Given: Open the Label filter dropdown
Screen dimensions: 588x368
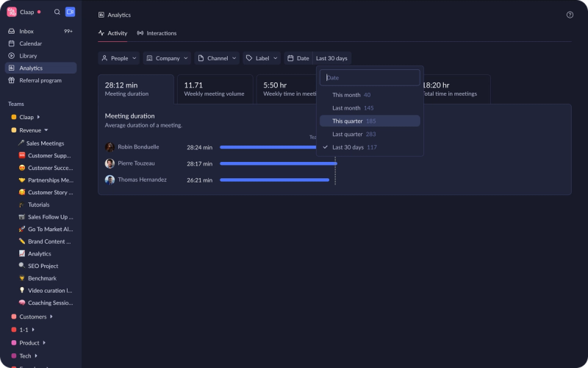Looking at the screenshot, I should 262,58.
